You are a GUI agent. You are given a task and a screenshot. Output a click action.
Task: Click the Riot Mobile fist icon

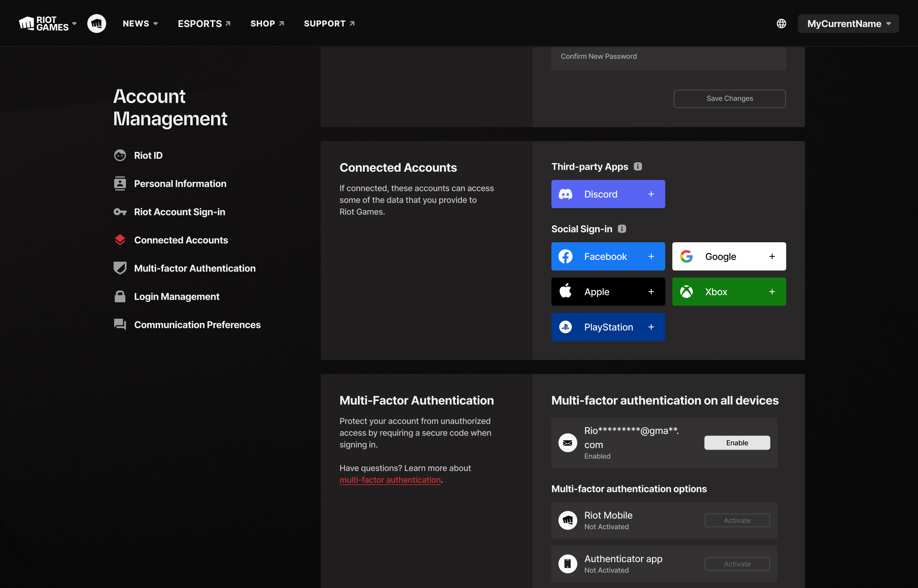pos(568,520)
